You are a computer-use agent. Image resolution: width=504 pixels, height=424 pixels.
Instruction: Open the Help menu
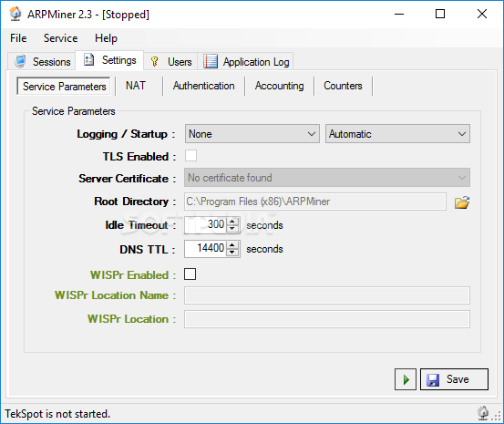tap(106, 38)
